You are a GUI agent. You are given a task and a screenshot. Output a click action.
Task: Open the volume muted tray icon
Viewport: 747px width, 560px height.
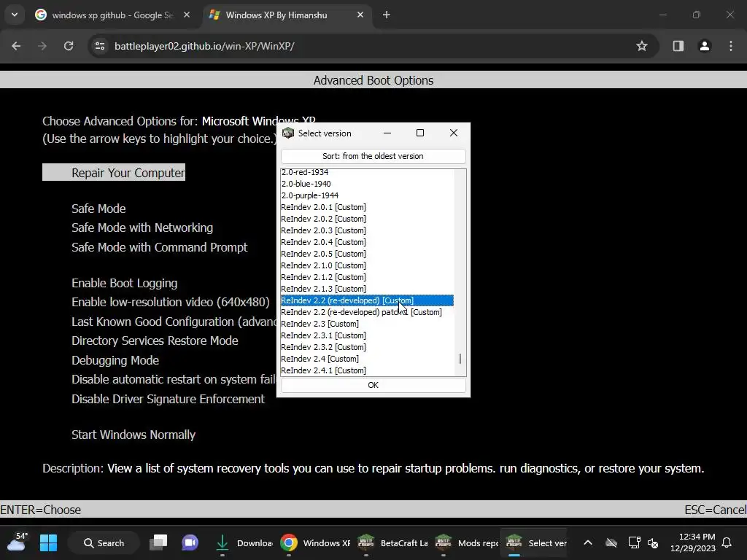653,542
